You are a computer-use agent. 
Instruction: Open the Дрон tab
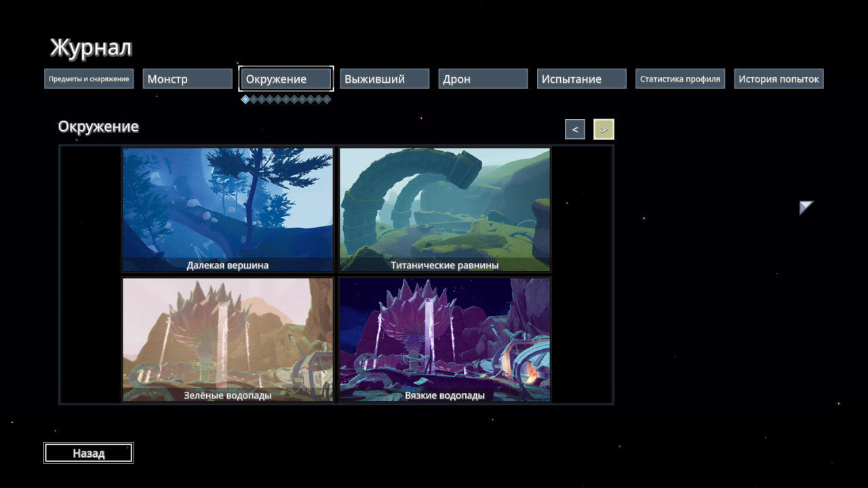coord(483,79)
